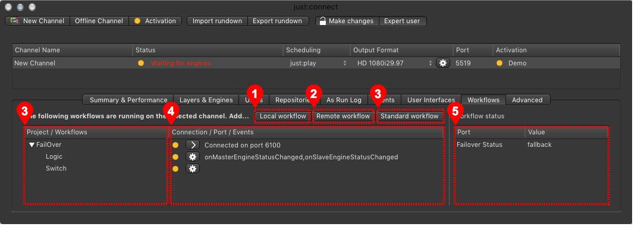Switch to the Layers & Engines tab
The width and height of the screenshot is (644, 236).
pyautogui.click(x=206, y=100)
